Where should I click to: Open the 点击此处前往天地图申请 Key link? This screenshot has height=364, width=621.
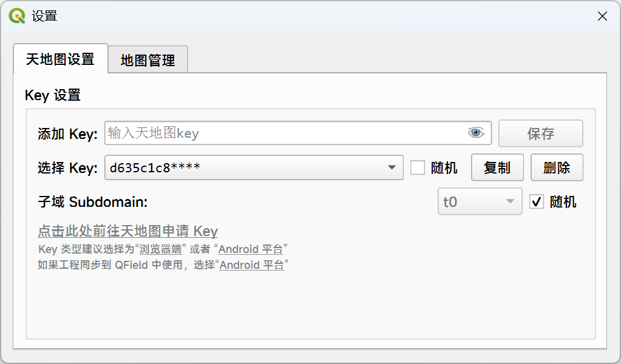[127, 231]
